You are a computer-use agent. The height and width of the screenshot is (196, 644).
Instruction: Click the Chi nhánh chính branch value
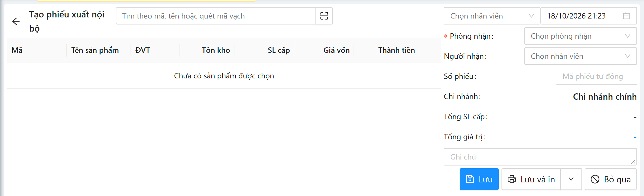tap(605, 97)
